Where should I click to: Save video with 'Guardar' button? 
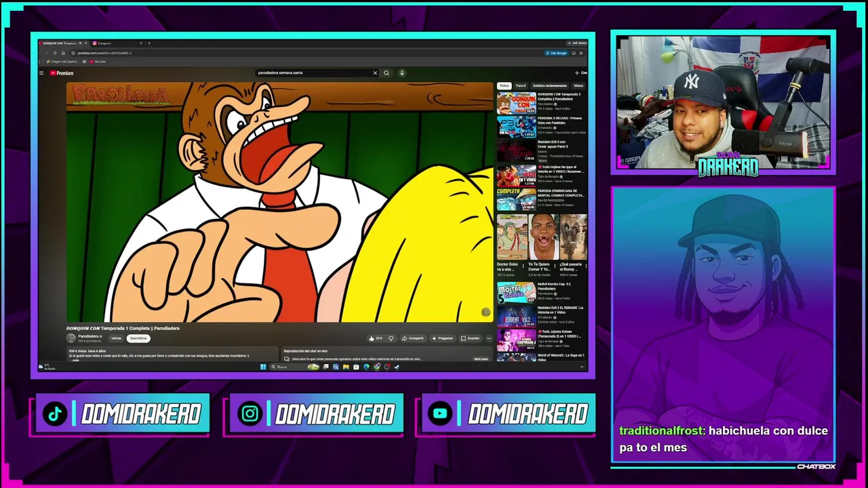470,338
